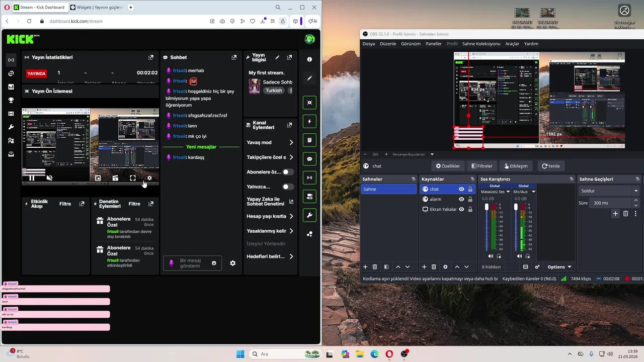Screen dimensions: 644x362
Task: Open the Araçlar menu in OBS
Action: pyautogui.click(x=512, y=44)
